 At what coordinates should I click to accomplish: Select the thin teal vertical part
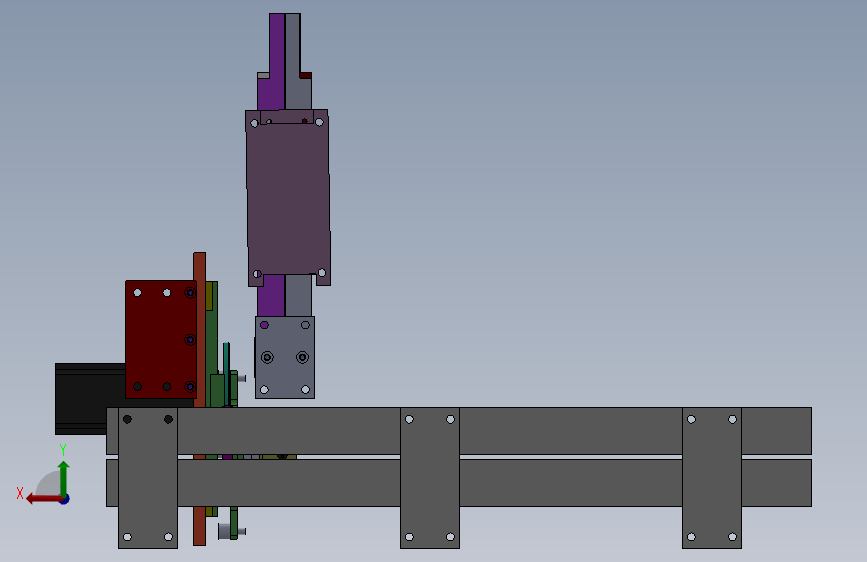[x=226, y=374]
